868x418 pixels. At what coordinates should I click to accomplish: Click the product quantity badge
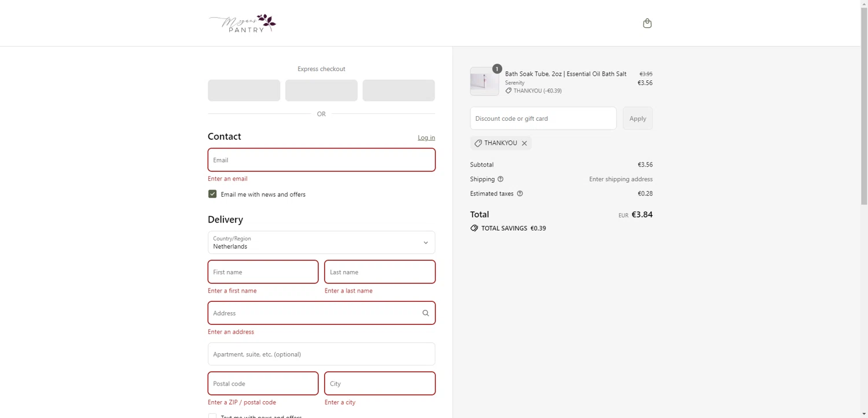click(496, 69)
